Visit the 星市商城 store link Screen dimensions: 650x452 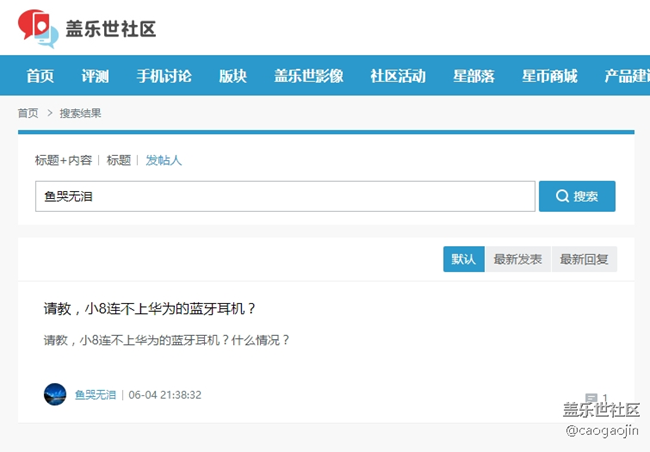(x=549, y=76)
